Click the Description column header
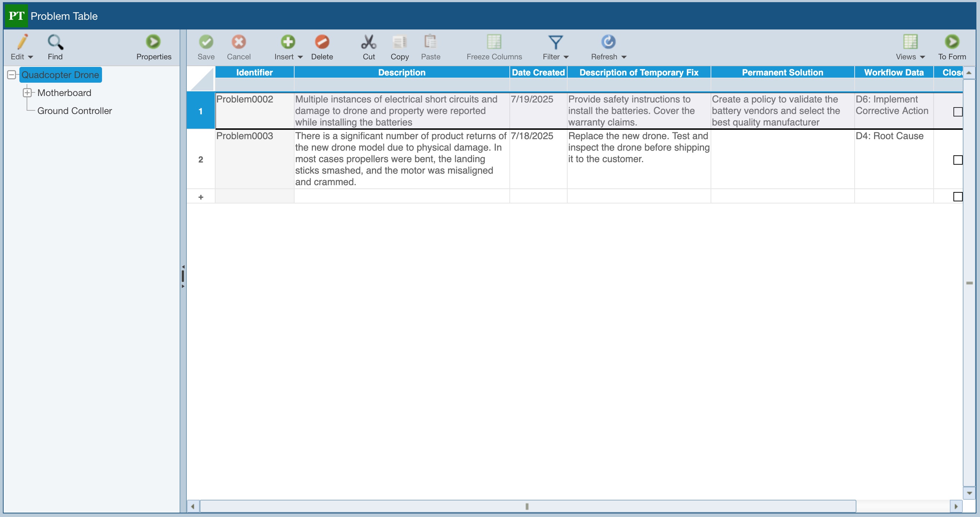The height and width of the screenshot is (517, 980). tap(401, 72)
